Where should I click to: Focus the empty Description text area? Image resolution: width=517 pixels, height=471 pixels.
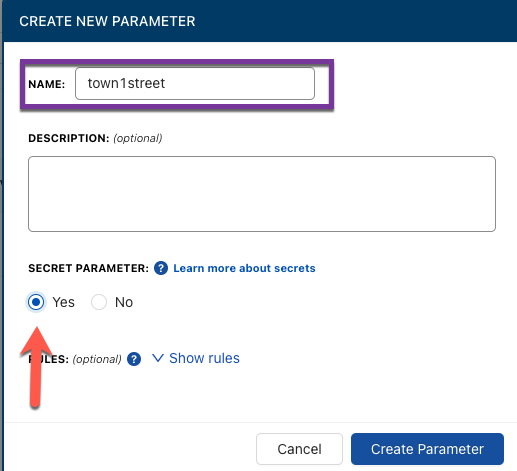coord(262,194)
